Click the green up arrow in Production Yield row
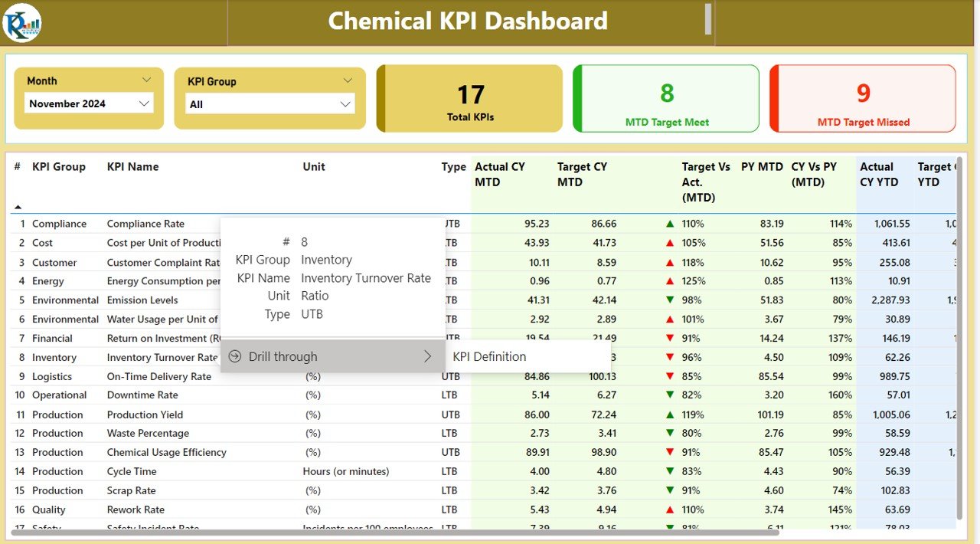980x544 pixels. pyautogui.click(x=670, y=415)
